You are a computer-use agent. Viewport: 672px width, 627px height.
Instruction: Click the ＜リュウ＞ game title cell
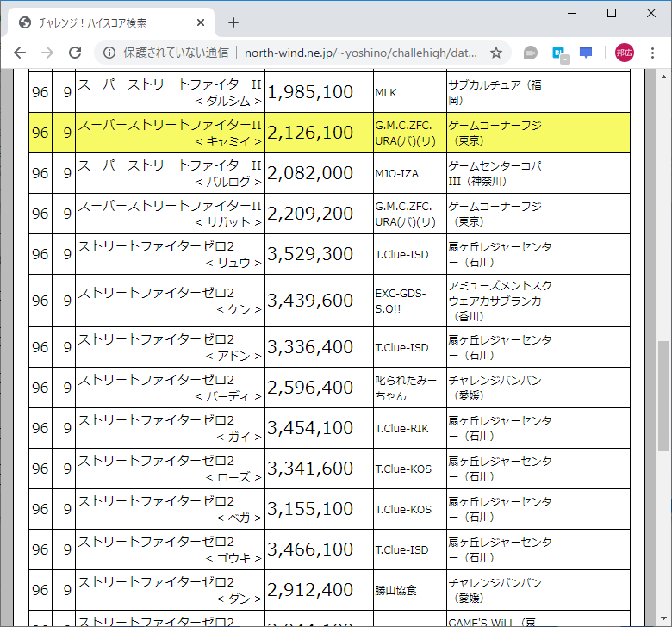[170, 254]
